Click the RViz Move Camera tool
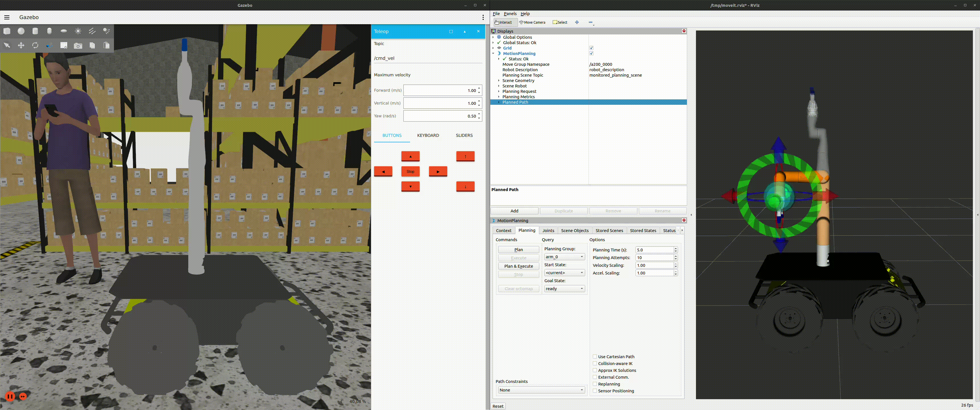 point(532,22)
